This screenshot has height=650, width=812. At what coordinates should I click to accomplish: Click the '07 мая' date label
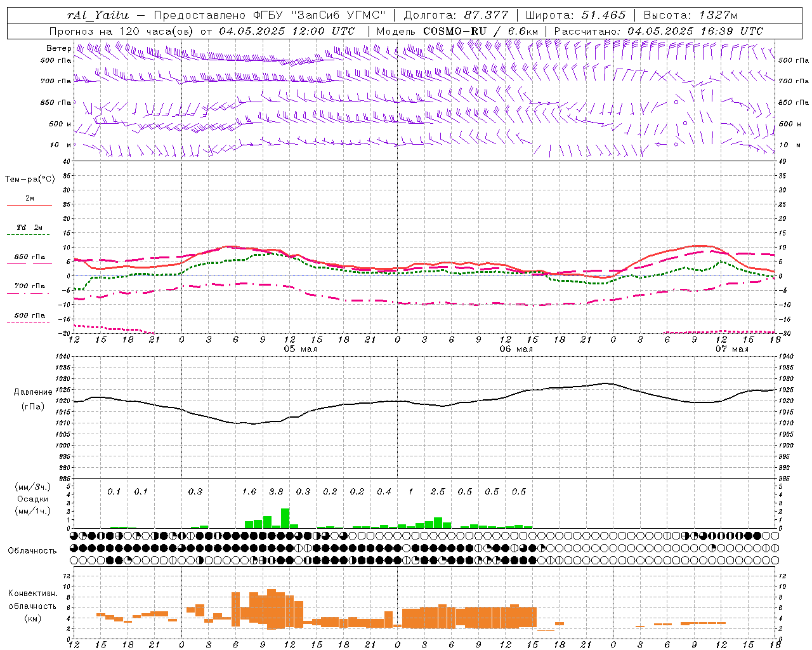[x=731, y=349]
